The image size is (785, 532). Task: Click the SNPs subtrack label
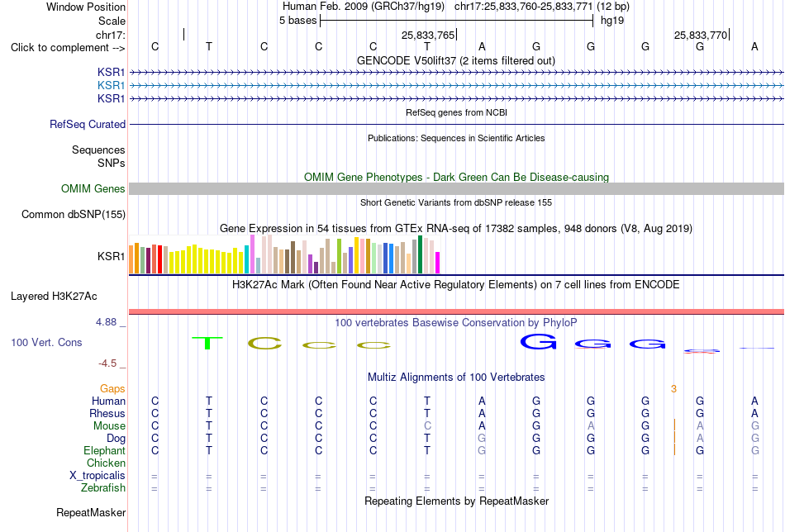pyautogui.click(x=112, y=164)
